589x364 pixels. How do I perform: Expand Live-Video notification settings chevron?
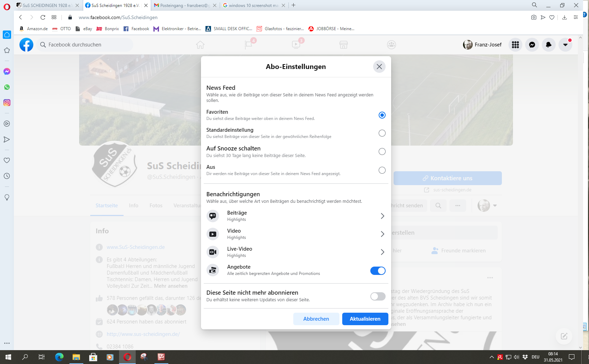pyautogui.click(x=382, y=252)
